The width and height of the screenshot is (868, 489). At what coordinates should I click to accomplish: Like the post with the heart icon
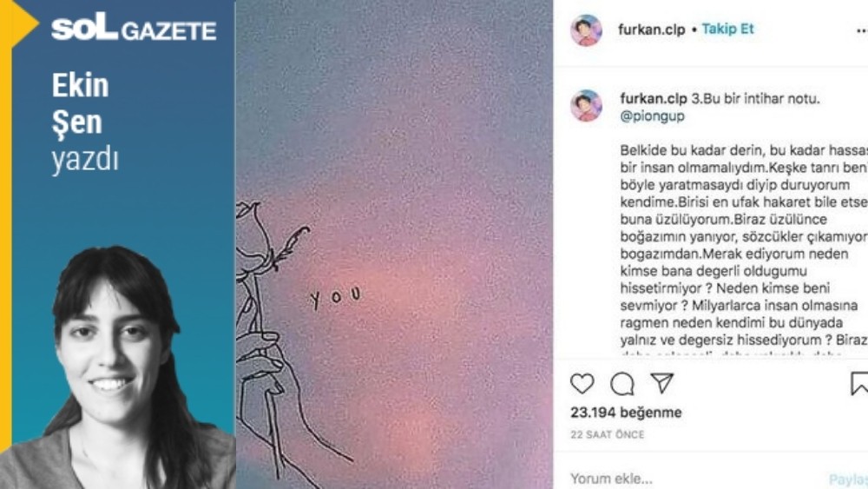582,383
